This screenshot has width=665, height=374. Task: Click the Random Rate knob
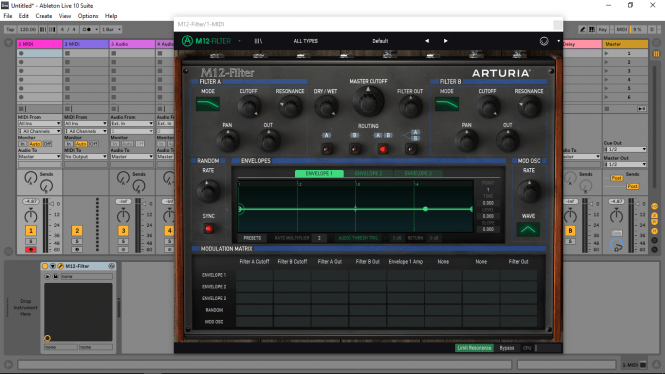(208, 191)
